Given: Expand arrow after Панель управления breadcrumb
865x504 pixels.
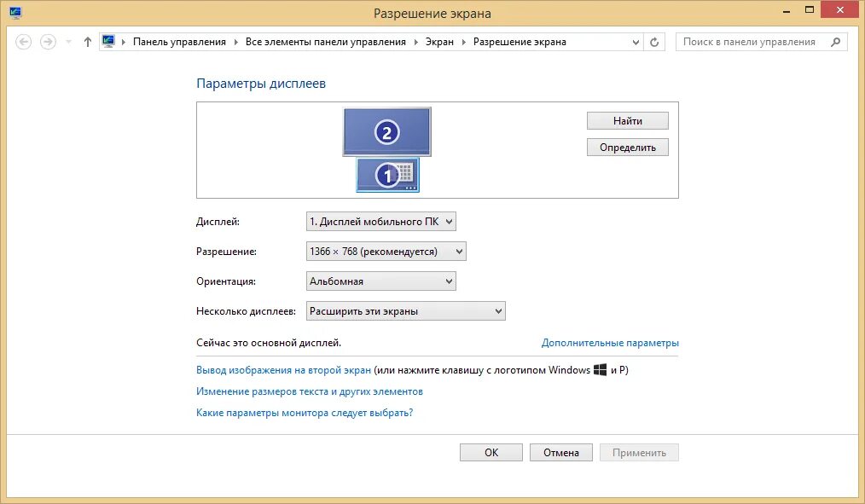Looking at the screenshot, I should pyautogui.click(x=235, y=42).
